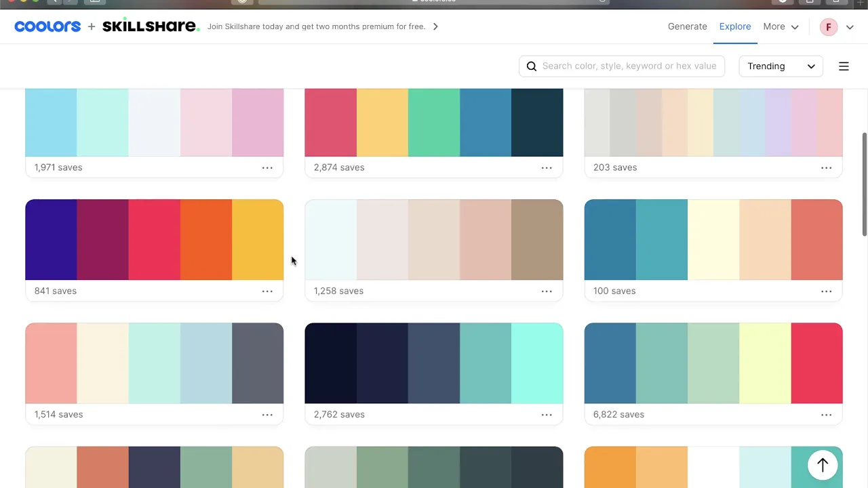Select the gray swatch in the 1,514 saves palette
This screenshot has width=868, height=488.
(x=258, y=363)
